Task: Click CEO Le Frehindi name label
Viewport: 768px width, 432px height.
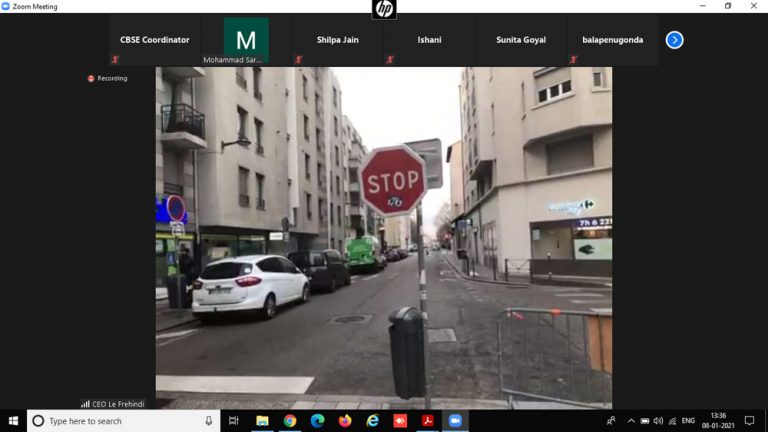Action: coord(118,404)
